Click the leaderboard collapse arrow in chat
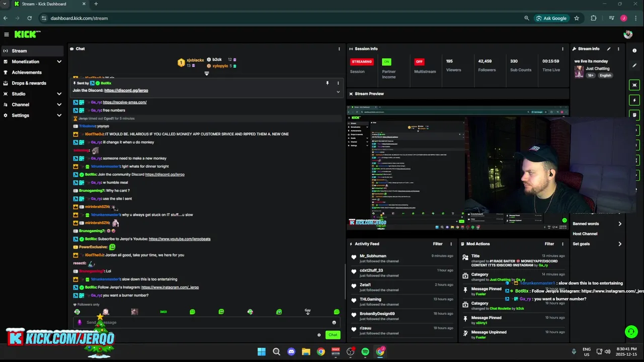 tap(206, 73)
